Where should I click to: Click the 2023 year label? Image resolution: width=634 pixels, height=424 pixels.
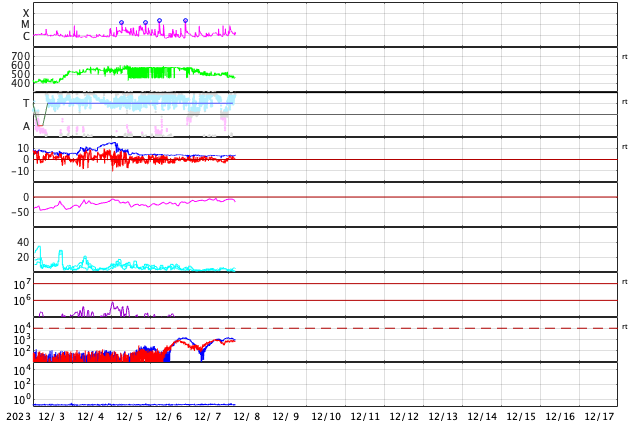click(19, 417)
